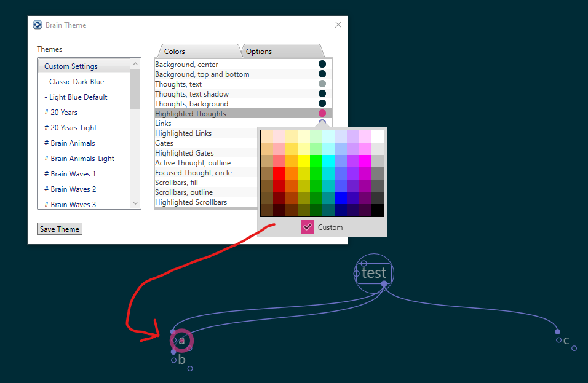Pick the black swatch in the palette
This screenshot has height=383, width=588.
pos(378,210)
